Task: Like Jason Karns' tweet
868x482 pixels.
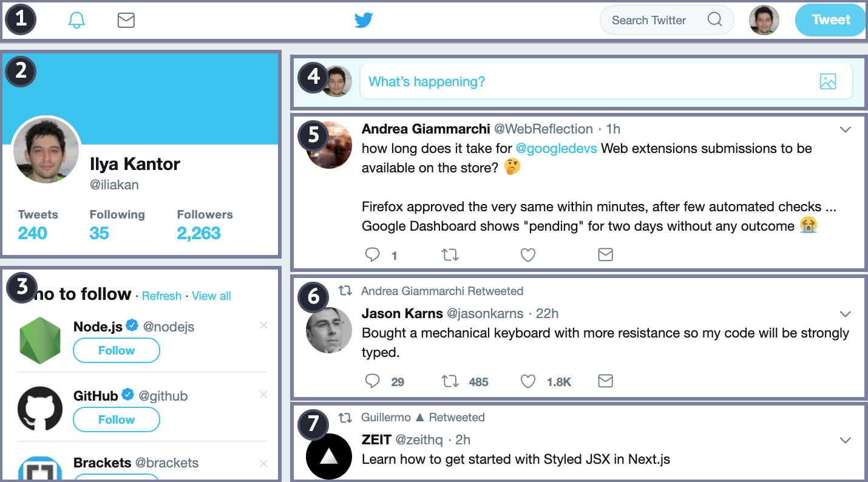Action: (528, 381)
